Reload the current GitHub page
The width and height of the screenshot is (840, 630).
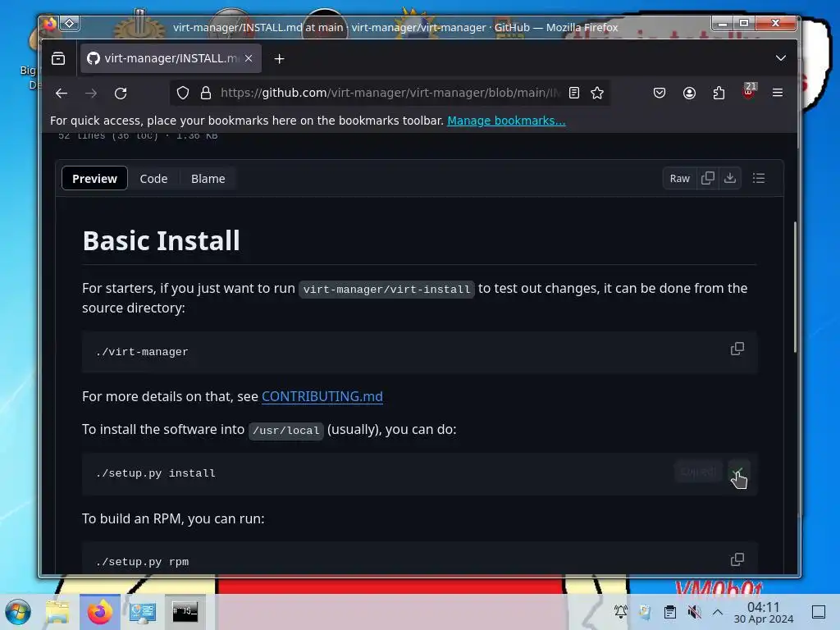tap(121, 94)
